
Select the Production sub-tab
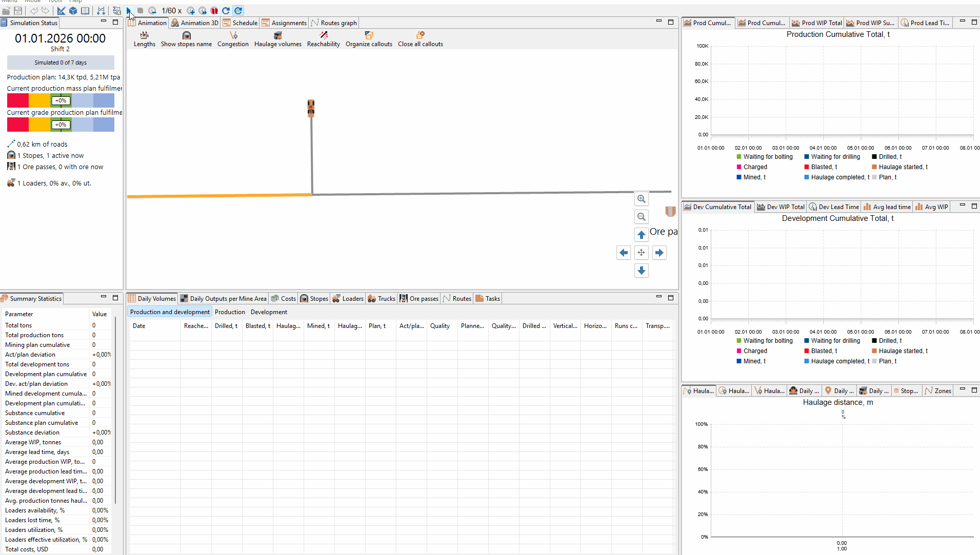pyautogui.click(x=230, y=312)
